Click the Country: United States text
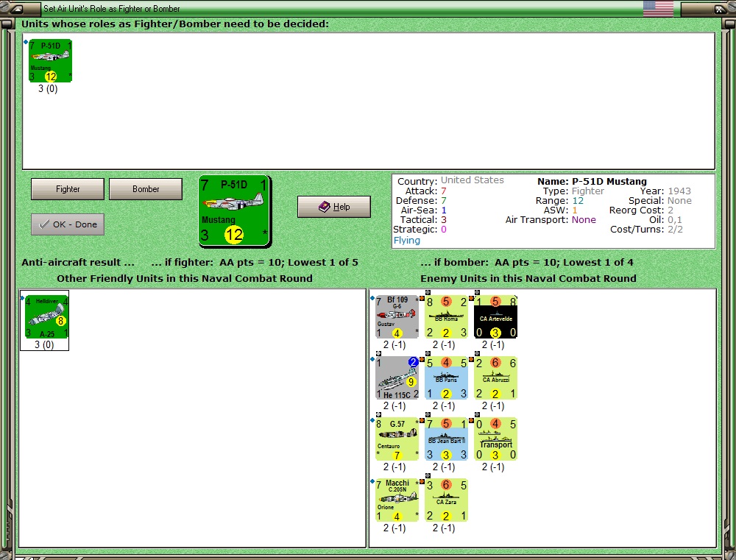Image resolution: width=736 pixels, height=560 pixels. [450, 181]
